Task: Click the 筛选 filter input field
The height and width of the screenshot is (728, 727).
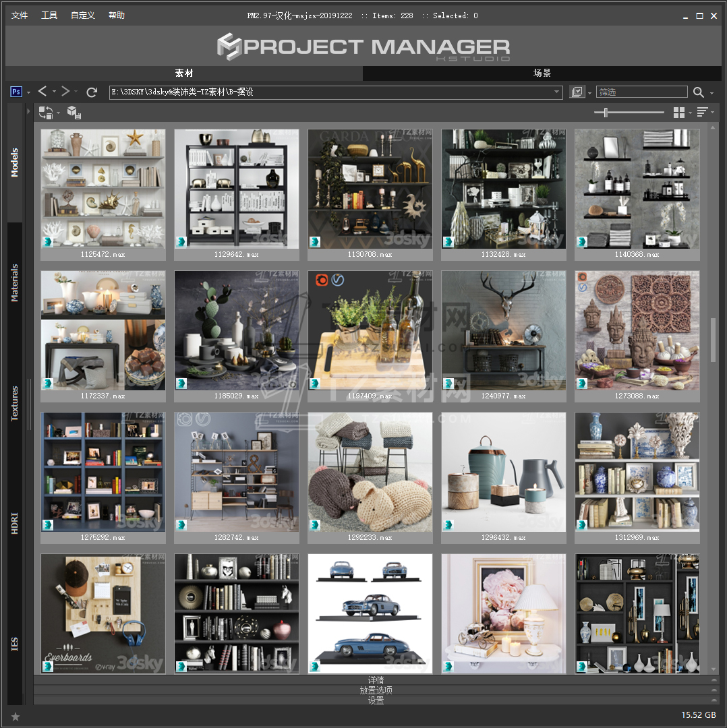Action: 641,92
